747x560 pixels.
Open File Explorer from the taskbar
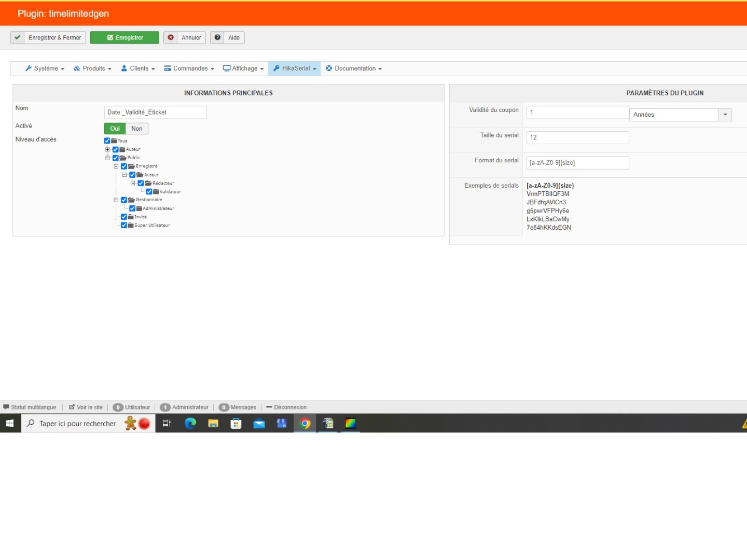[x=213, y=424]
